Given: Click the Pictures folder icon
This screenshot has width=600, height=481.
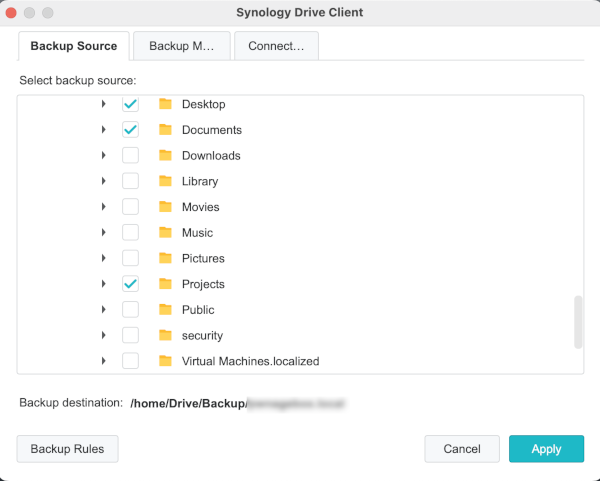Looking at the screenshot, I should click(x=165, y=258).
